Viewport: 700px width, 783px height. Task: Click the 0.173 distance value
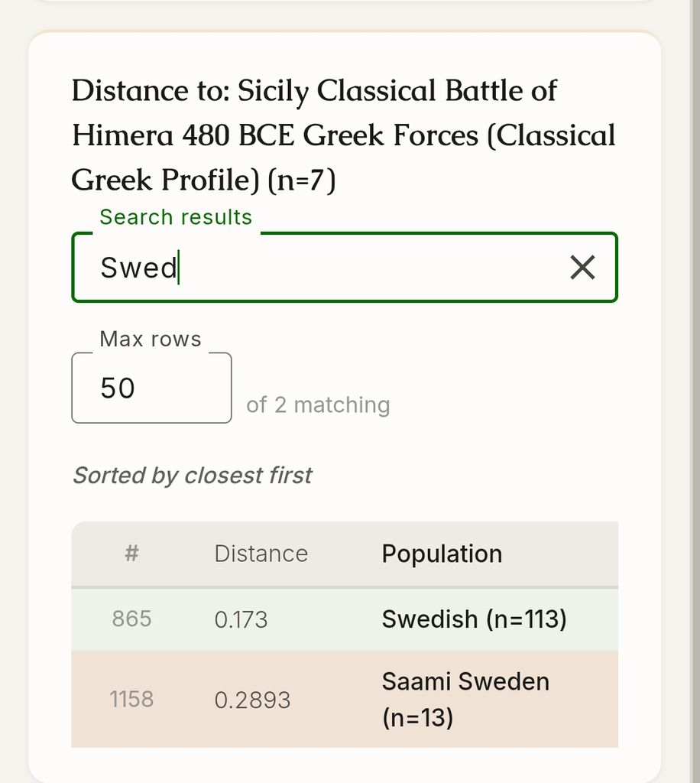(241, 619)
